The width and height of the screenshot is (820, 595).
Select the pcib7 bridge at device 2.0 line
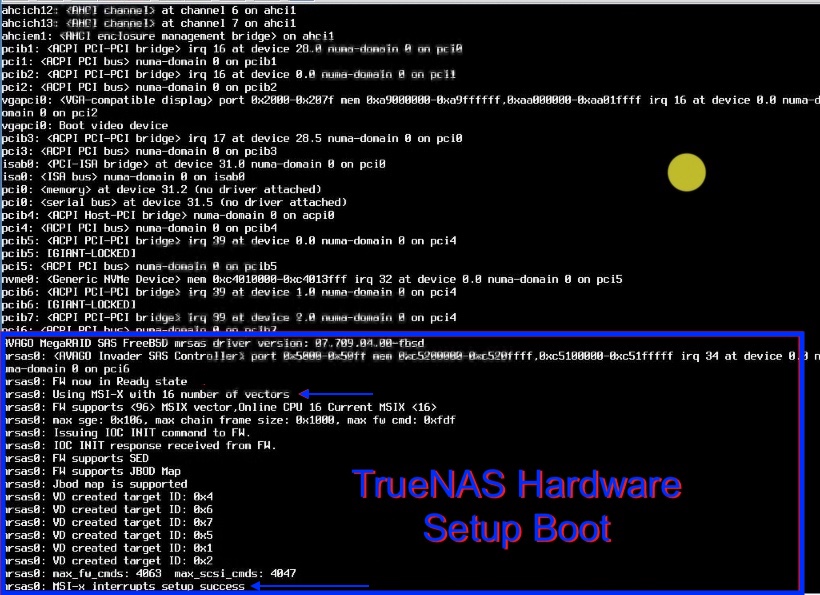tap(229, 317)
